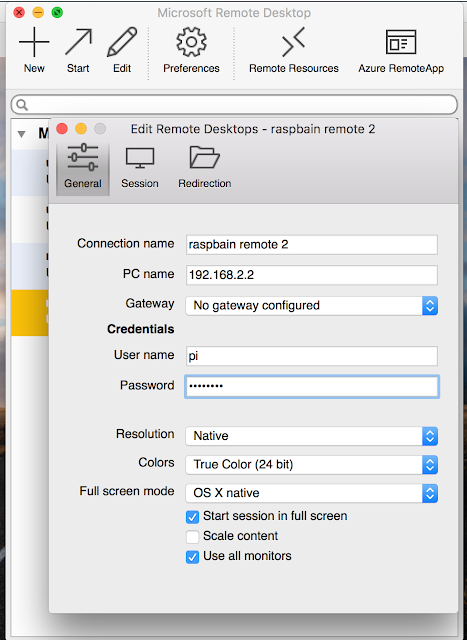This screenshot has width=467, height=640.
Task: Enable the Scale content checkbox
Action: coord(192,537)
